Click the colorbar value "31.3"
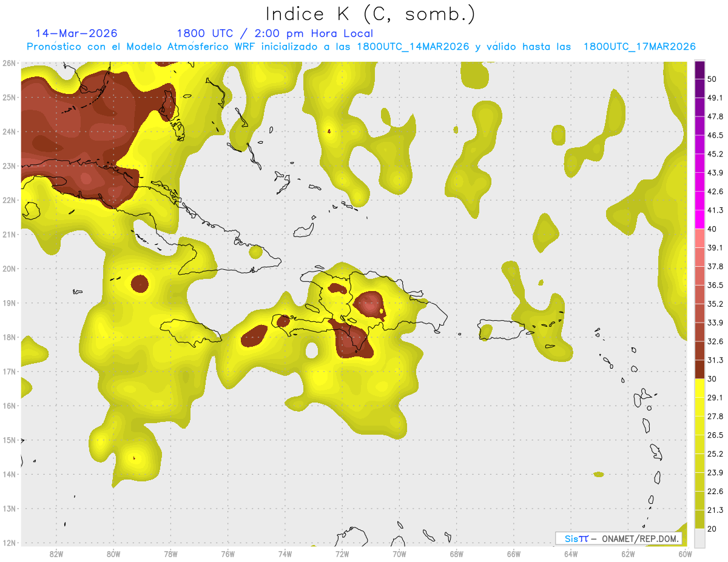 click(715, 360)
